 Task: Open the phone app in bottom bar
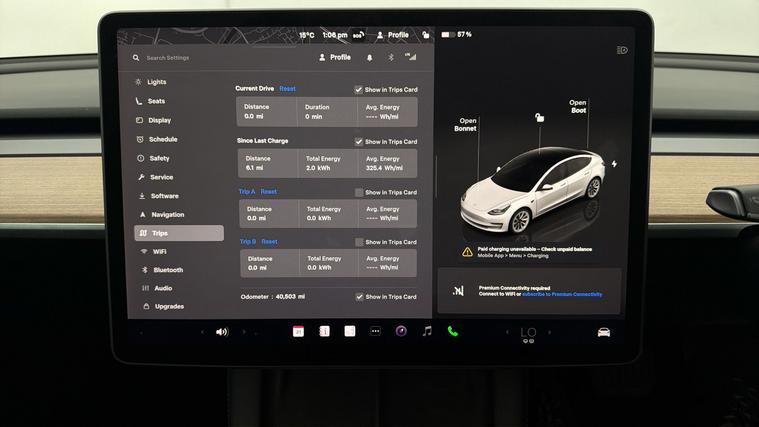[452, 331]
